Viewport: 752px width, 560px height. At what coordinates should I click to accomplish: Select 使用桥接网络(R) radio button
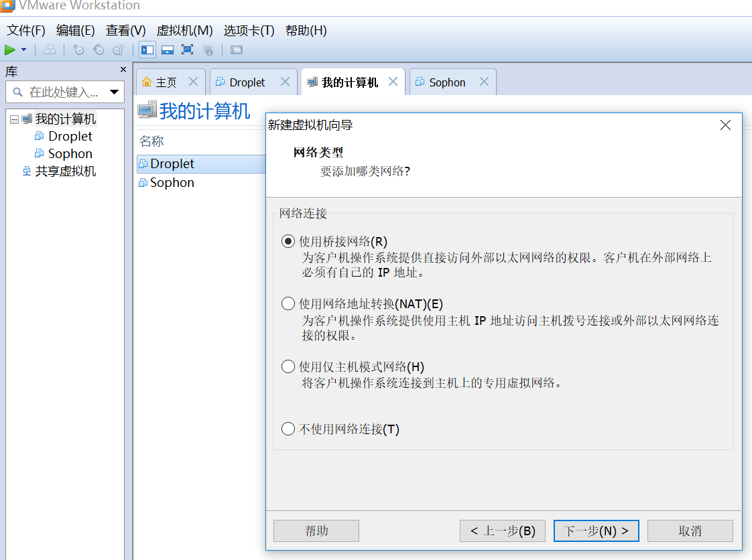[x=288, y=241]
